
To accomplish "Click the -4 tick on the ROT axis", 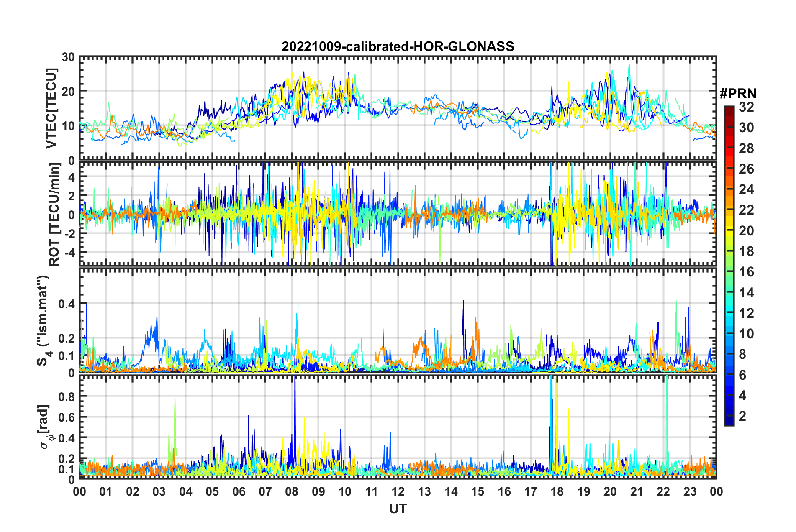I will 69,253.
